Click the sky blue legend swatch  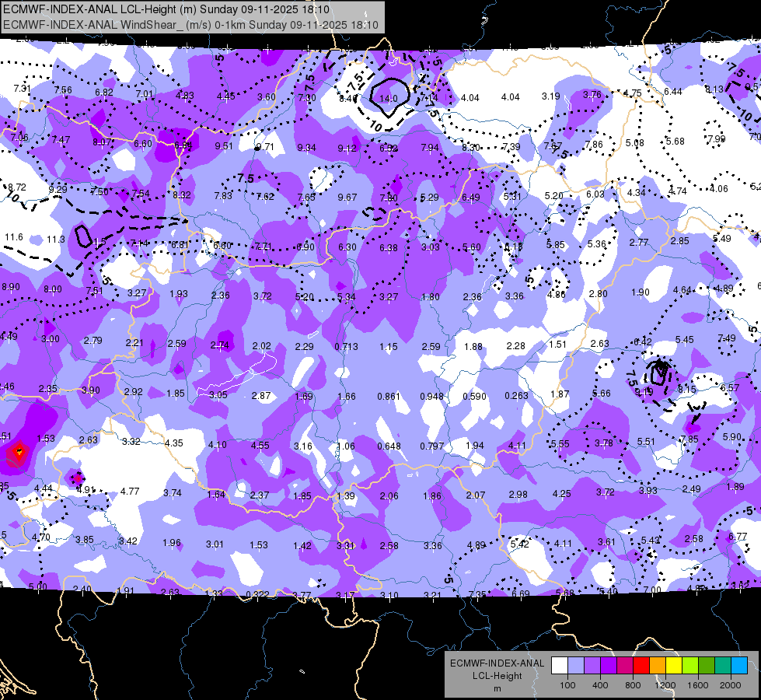[739, 665]
